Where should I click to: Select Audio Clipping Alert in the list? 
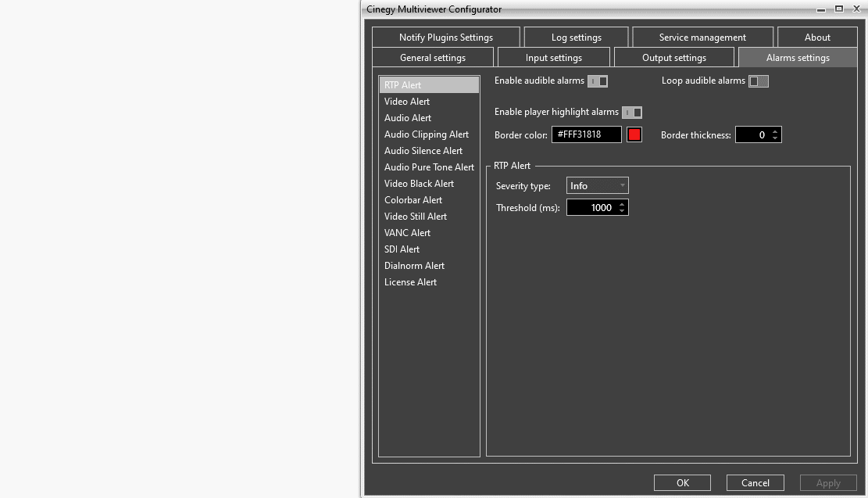(429, 134)
